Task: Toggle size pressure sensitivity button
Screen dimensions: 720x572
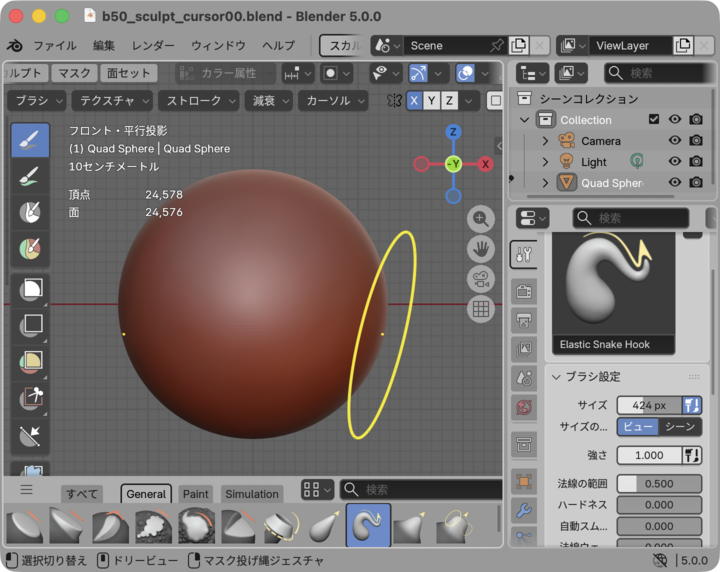Action: click(692, 405)
